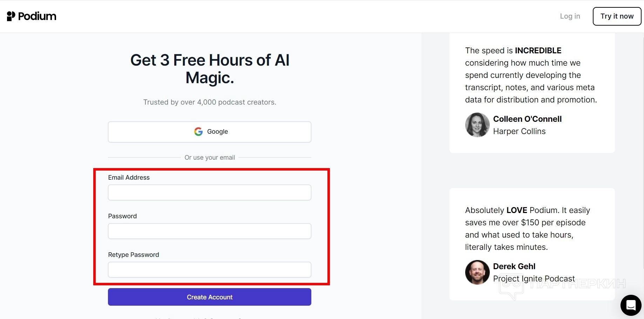The image size is (644, 319).
Task: Open the chat support widget
Action: (631, 305)
